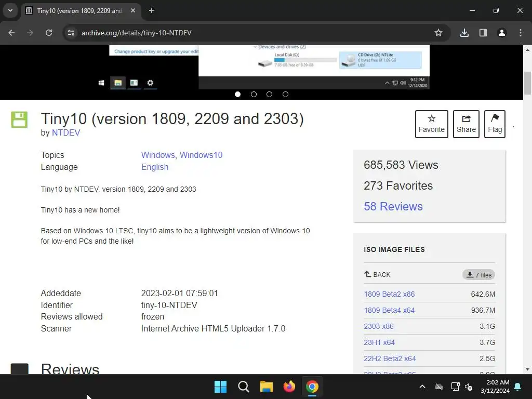The height and width of the screenshot is (399, 532).
Task: Share this archive item
Action: 466,124
